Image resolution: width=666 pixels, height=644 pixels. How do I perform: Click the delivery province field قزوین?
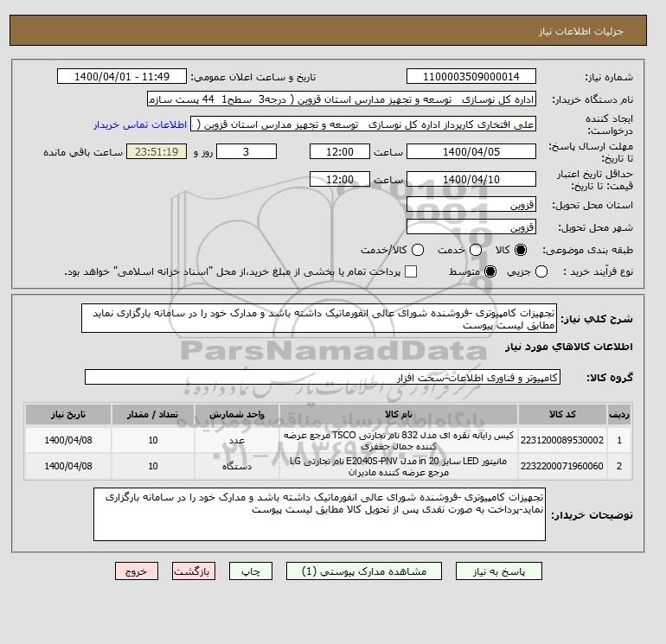pyautogui.click(x=471, y=205)
